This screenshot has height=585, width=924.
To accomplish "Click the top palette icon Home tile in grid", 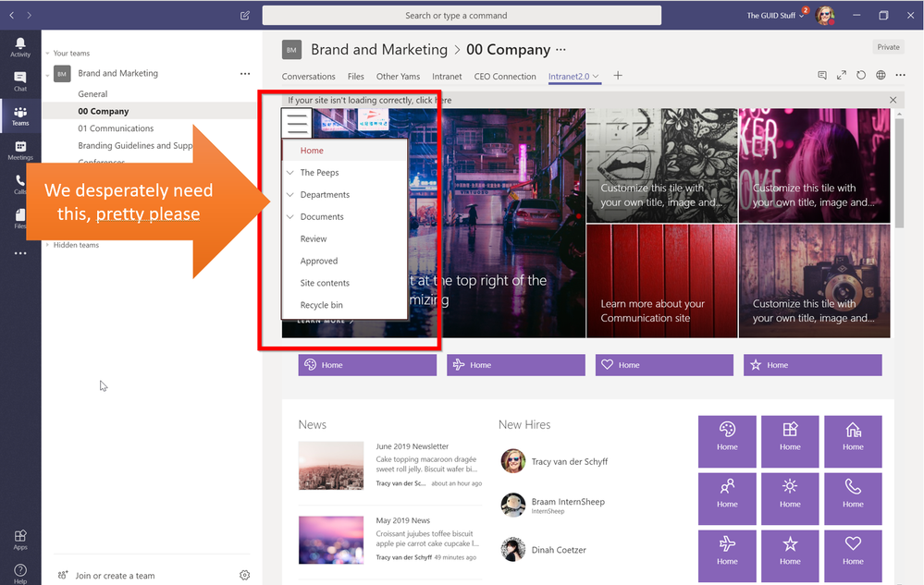I will coord(727,442).
